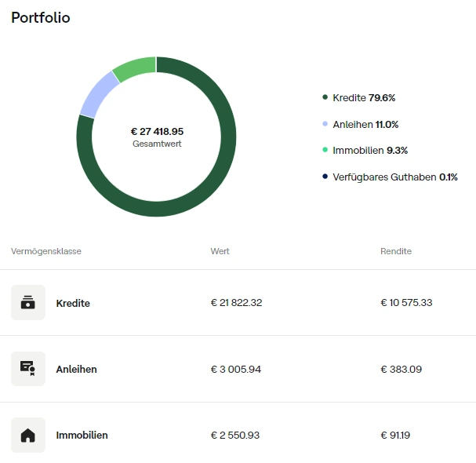Screen dimensions: 476x463
Task: Click the green Immobilien legend dot
Action: coord(325,150)
